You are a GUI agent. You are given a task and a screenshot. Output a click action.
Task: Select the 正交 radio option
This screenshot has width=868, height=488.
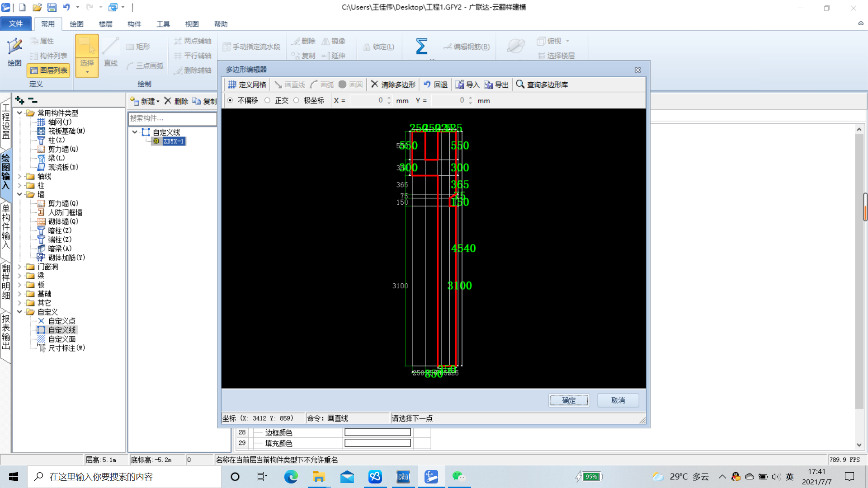tap(268, 100)
